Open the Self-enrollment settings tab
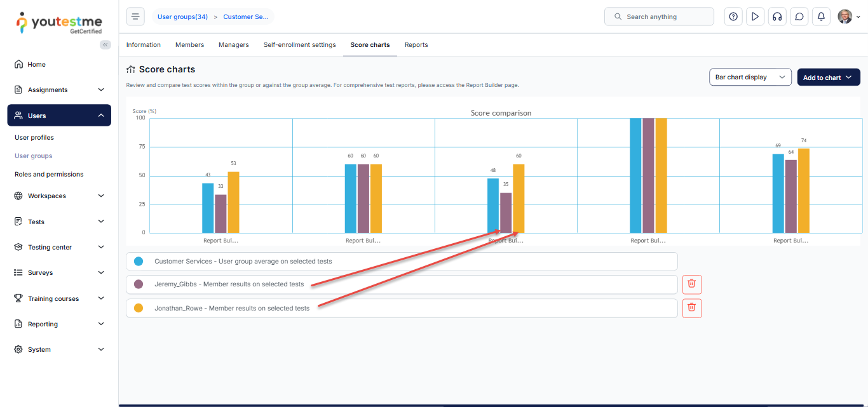The image size is (868, 407). click(x=299, y=45)
